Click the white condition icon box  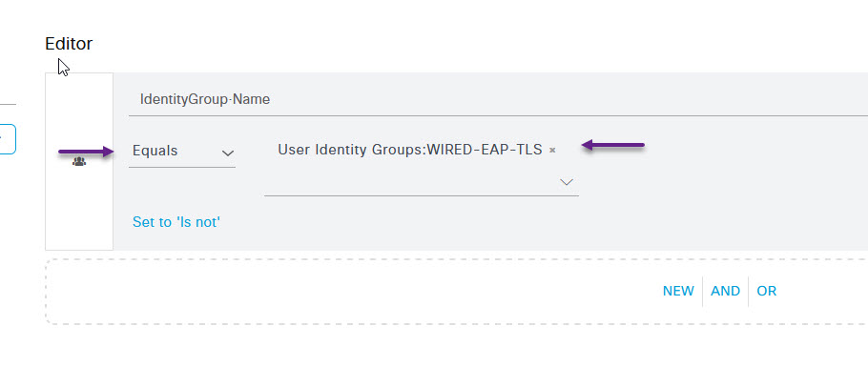[79, 161]
